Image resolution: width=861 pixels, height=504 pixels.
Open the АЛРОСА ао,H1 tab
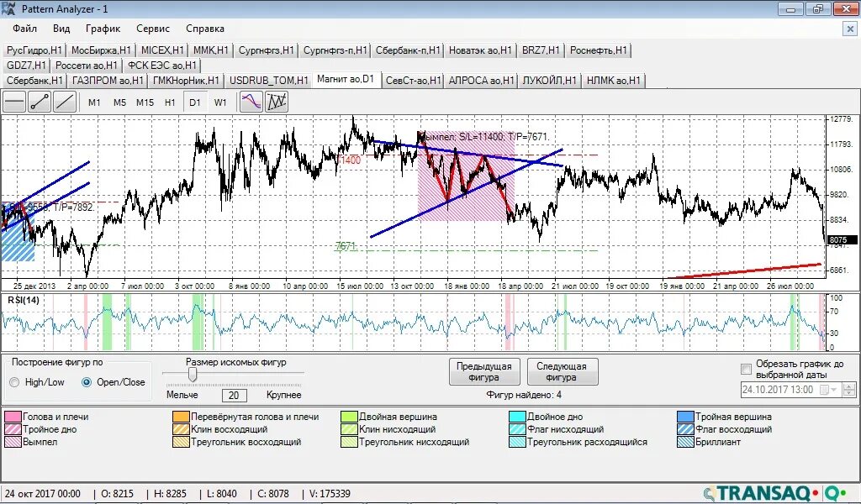(x=481, y=81)
